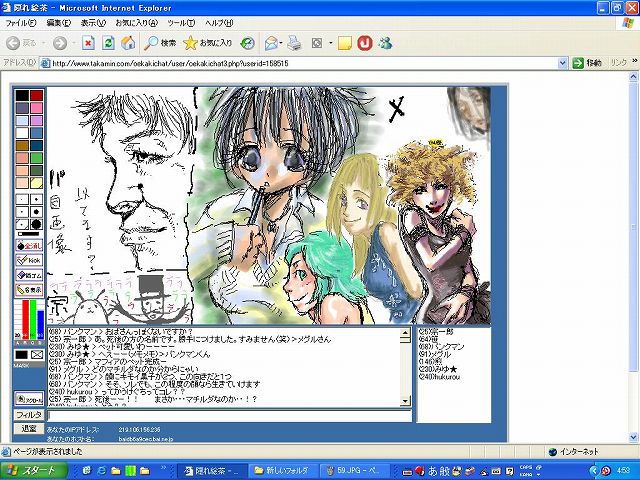
Task: Expand the Forward button history dropdown
Action: (74, 43)
